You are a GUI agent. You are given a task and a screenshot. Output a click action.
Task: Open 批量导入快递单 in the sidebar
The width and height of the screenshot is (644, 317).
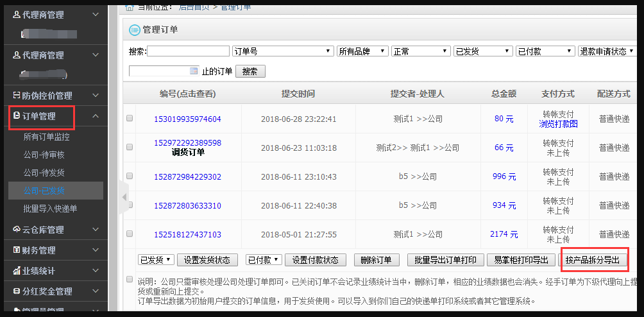50,209
